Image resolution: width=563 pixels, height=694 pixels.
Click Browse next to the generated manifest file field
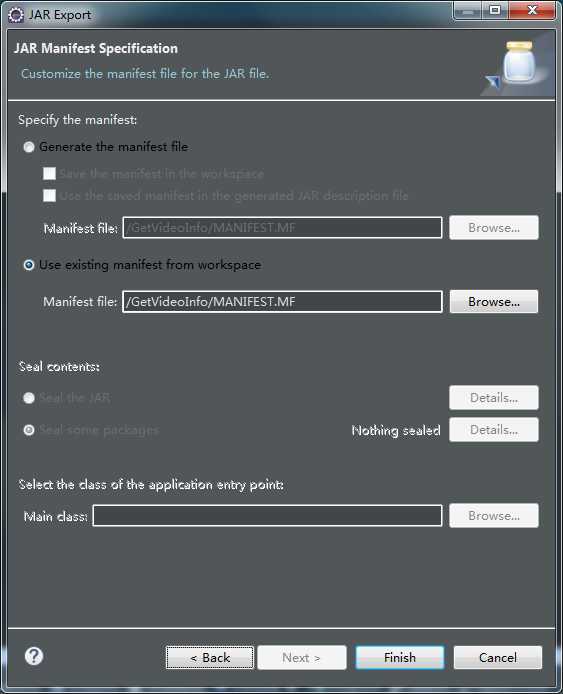(x=494, y=227)
